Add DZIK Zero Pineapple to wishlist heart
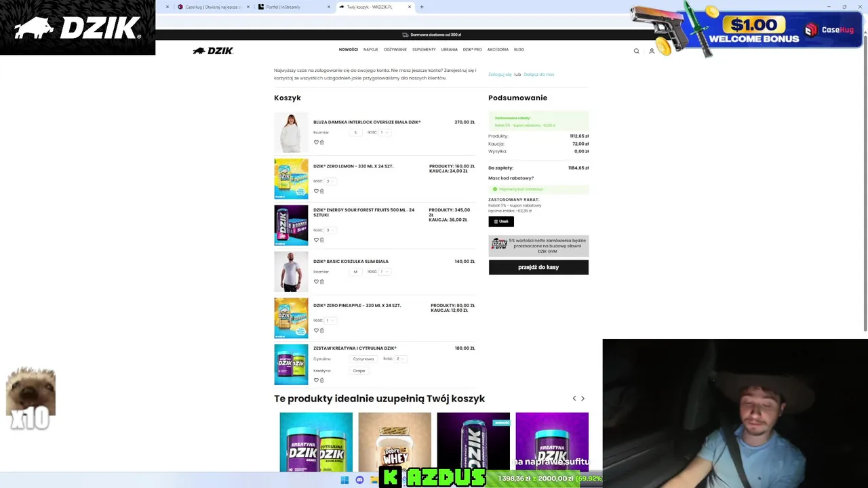 point(316,330)
